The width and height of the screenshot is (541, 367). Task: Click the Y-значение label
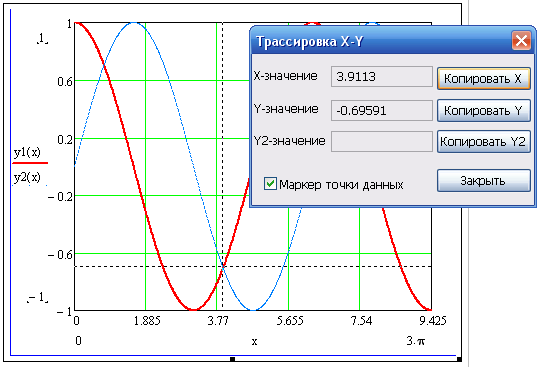pos(286,109)
